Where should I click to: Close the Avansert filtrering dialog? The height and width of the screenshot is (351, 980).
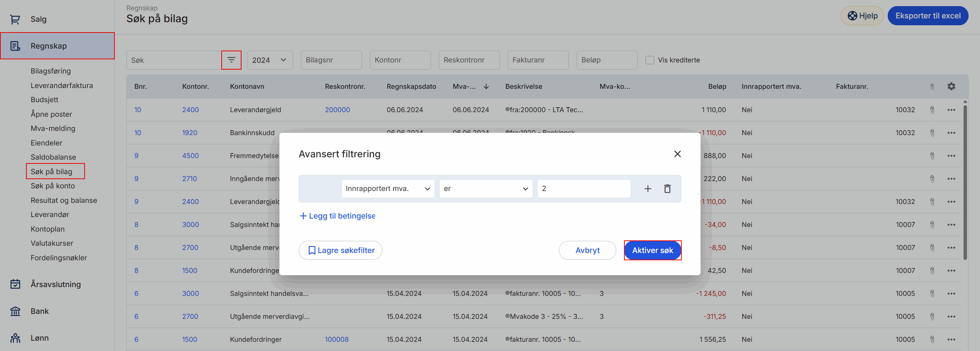(677, 154)
